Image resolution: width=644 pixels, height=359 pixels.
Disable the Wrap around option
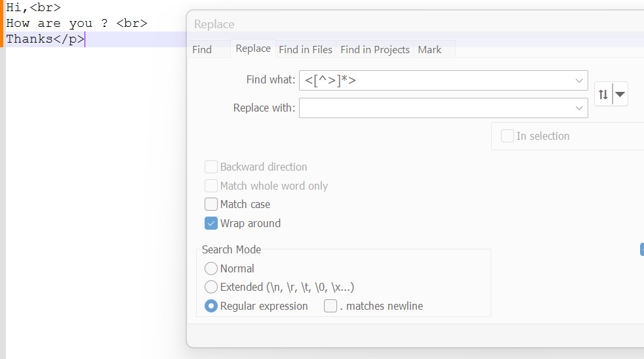(211, 224)
